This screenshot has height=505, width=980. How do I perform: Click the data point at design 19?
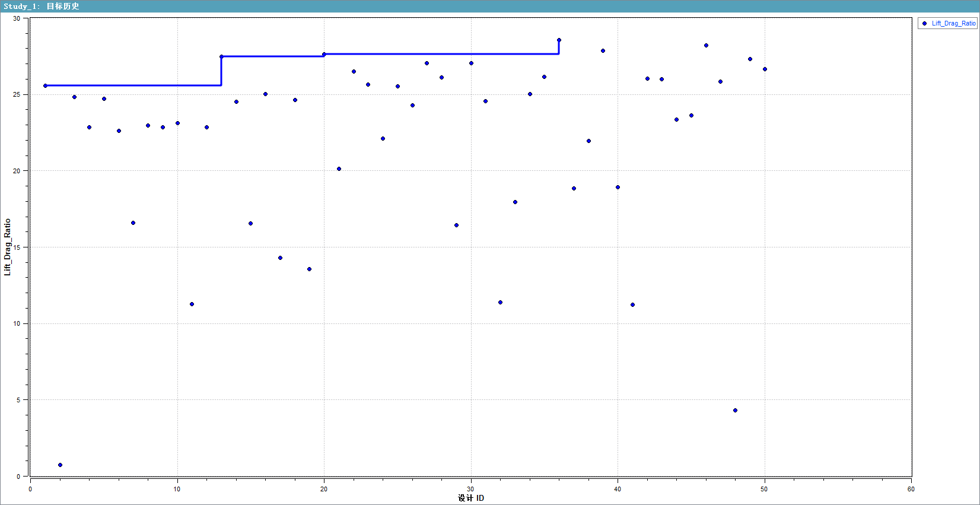pyautogui.click(x=309, y=269)
